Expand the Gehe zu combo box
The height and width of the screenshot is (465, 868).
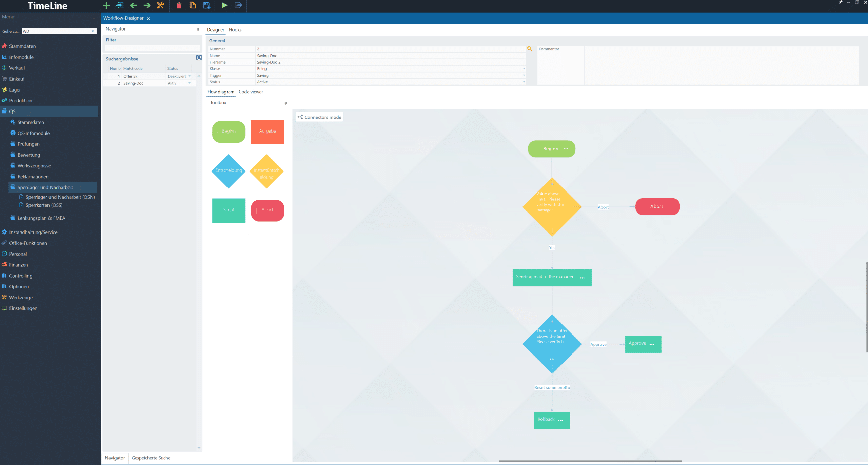click(93, 31)
